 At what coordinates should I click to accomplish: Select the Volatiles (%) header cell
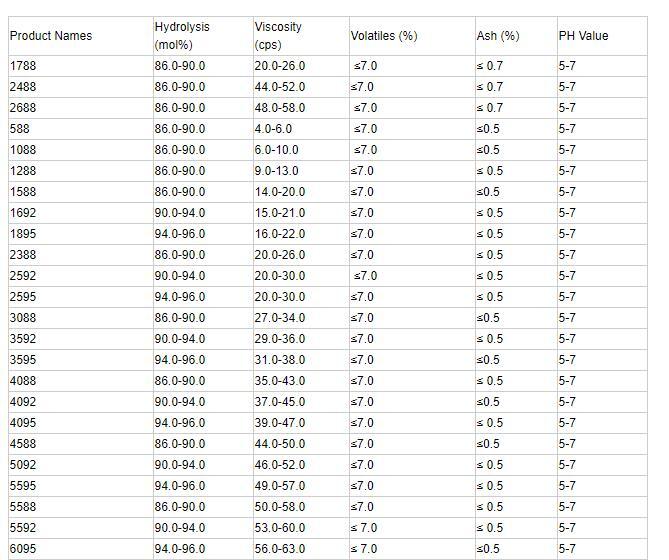pos(384,36)
